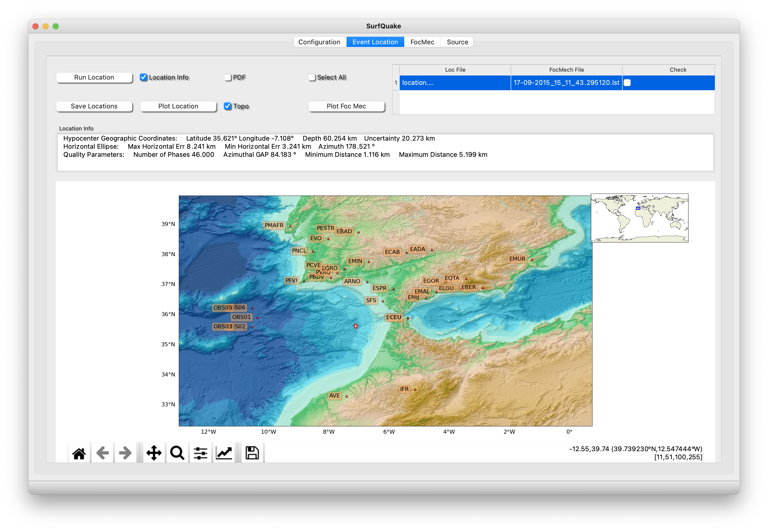This screenshot has height=532, width=768.
Task: Click the Loc File column header
Action: (x=455, y=70)
